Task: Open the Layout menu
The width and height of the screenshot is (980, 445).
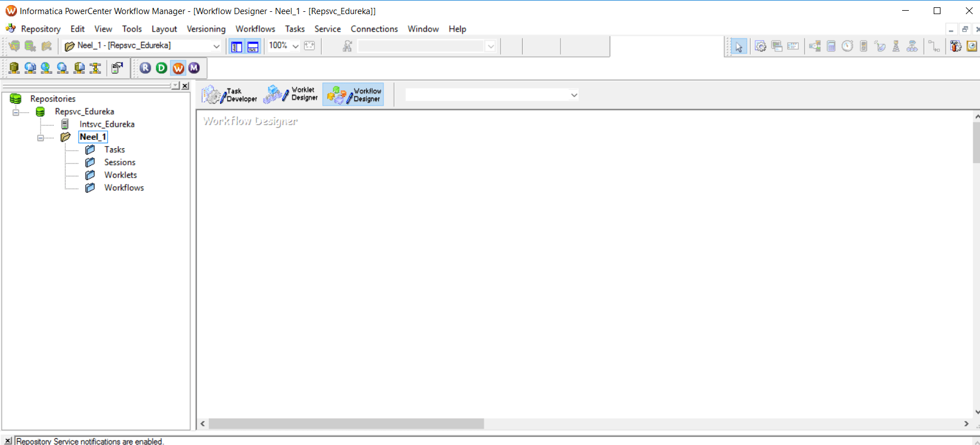Action: [164, 29]
